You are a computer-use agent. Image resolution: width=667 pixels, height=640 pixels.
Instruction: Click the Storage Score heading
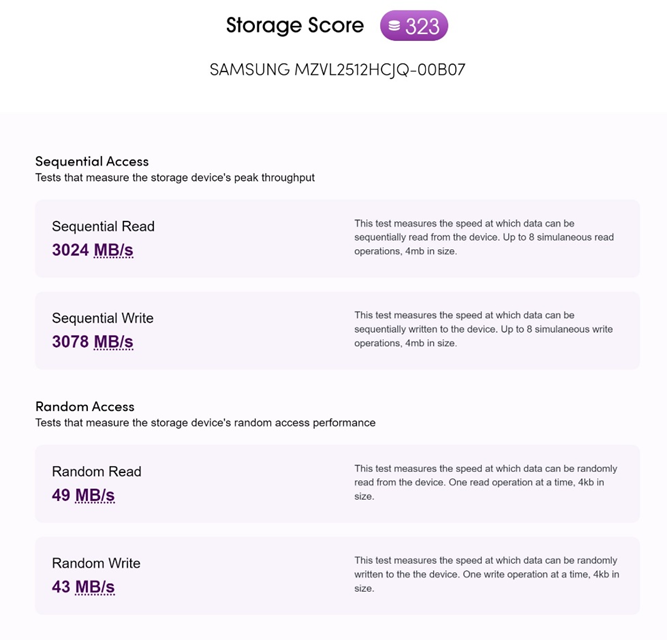[x=294, y=25]
